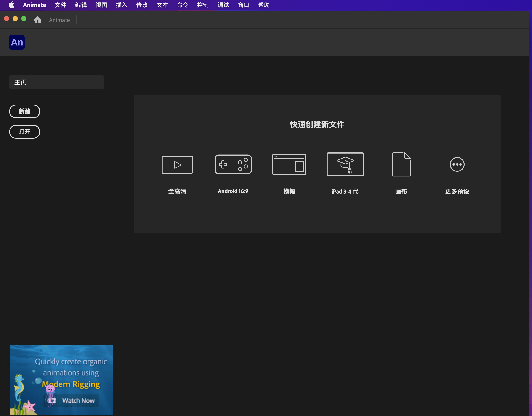Open the Apple menu
This screenshot has height=416, width=532.
11,5
